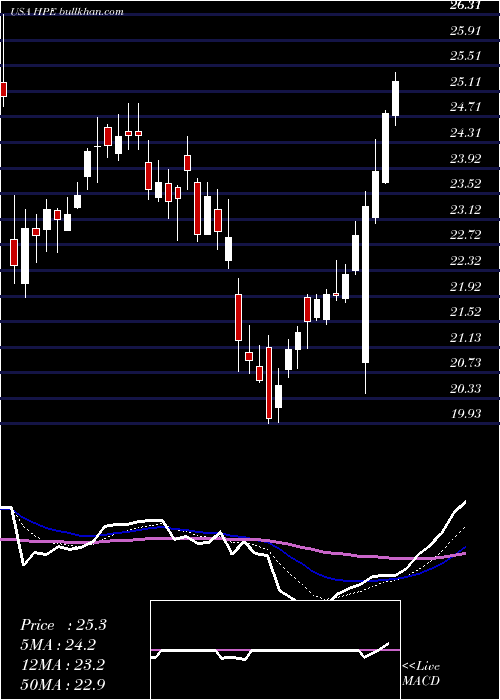Click the 21.13 price axis label
This screenshot has height=700, width=500.
point(467,338)
